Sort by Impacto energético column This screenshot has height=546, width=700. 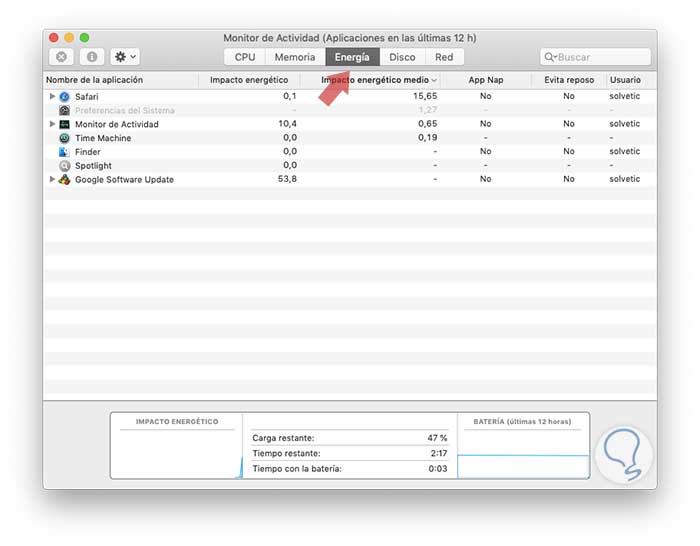pyautogui.click(x=249, y=80)
